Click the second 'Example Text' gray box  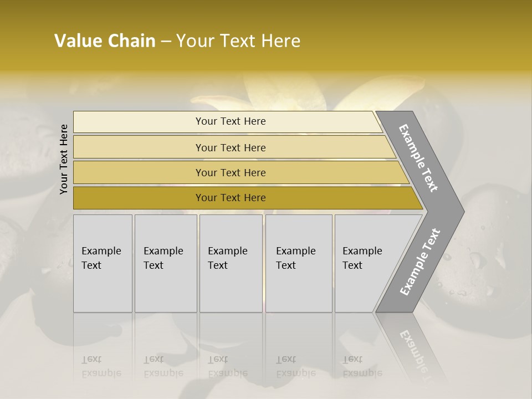165,263
